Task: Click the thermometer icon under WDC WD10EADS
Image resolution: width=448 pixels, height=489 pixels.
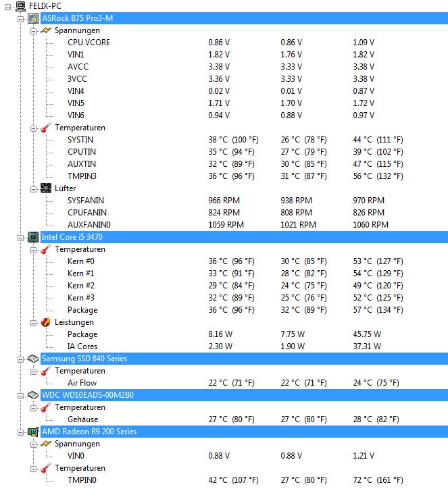Action: (x=46, y=407)
